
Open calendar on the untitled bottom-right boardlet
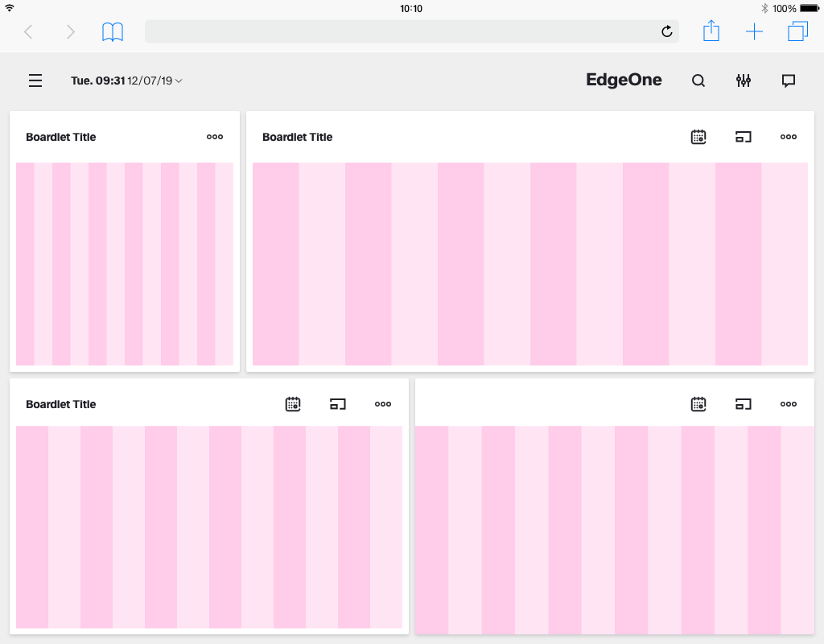click(698, 404)
